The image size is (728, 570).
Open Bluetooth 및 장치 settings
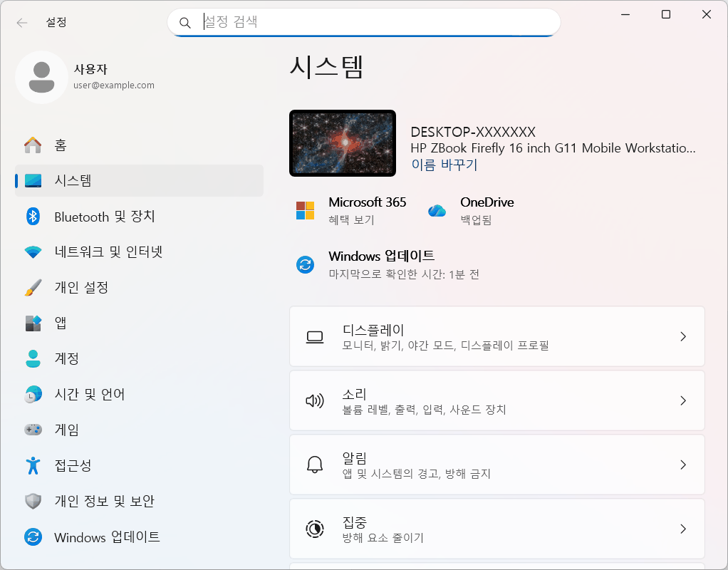click(x=139, y=217)
